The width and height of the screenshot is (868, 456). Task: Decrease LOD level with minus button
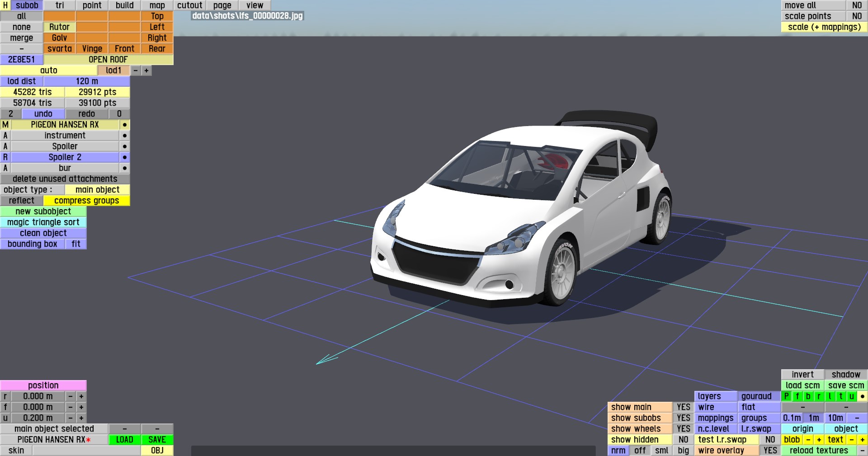(x=136, y=71)
